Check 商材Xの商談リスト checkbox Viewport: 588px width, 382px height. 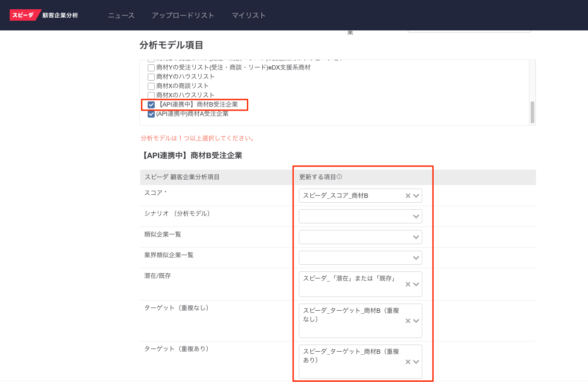tap(151, 86)
